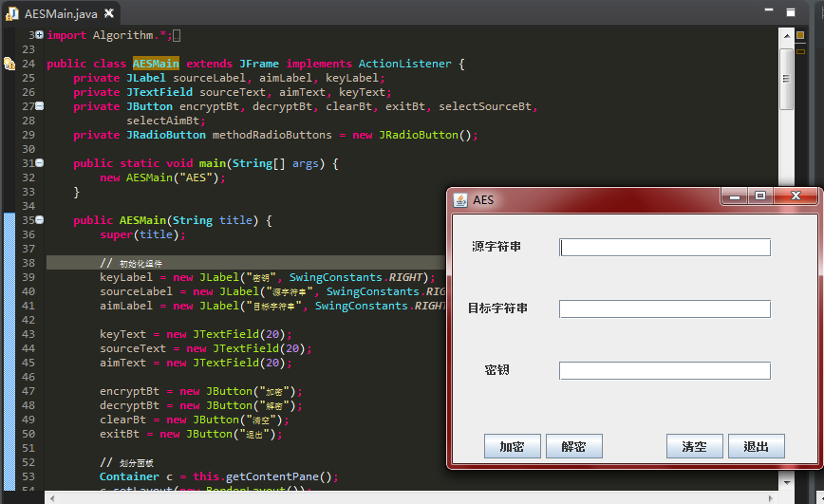This screenshot has width=824, height=504.
Task: Click the super(title) call
Action: tap(140, 234)
